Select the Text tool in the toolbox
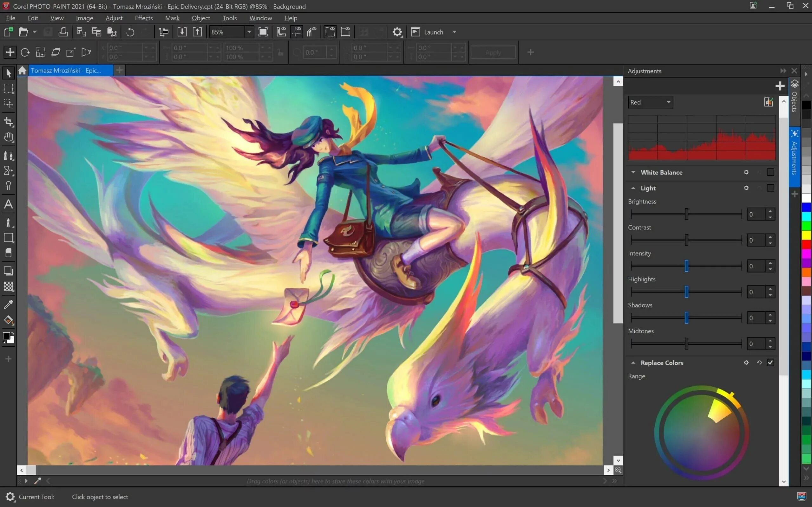 point(8,204)
